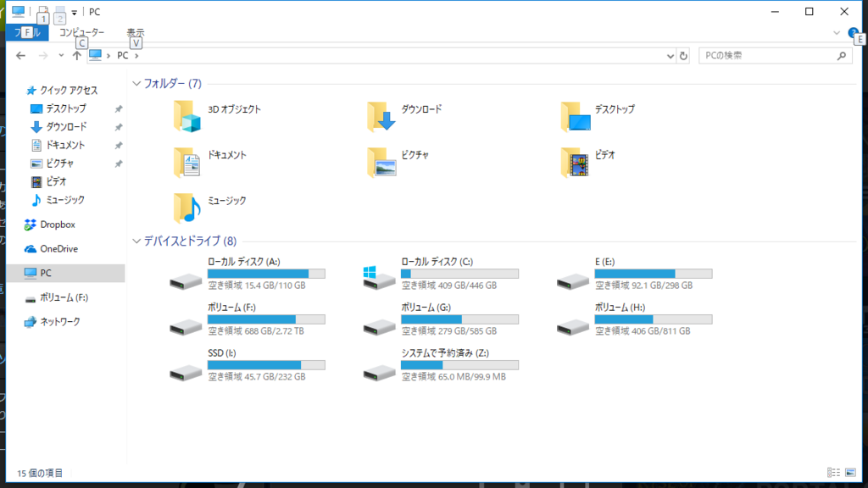Switch to details view icon in status bar
This screenshot has height=488, width=868.
pyautogui.click(x=833, y=473)
